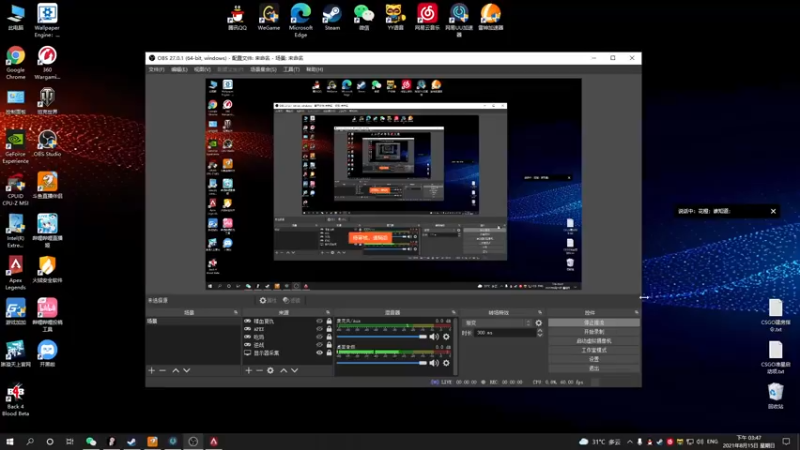Move scene up with the Scenes panel up arrow
Viewport: 800px width, 450px height.
[176, 370]
